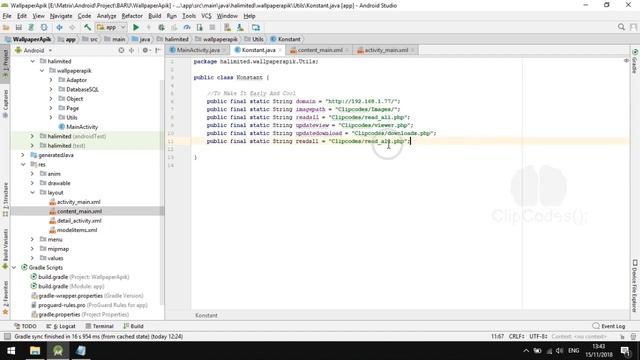Screen dimensions: 640x360
Task: Click the Back navigation arrow in the toolbar
Action: (x=59, y=27)
